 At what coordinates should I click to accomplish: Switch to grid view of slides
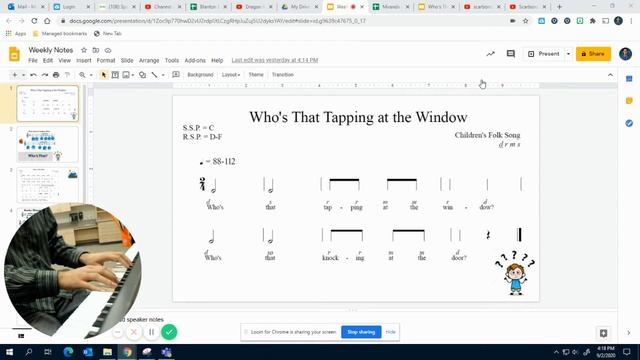pos(21,336)
